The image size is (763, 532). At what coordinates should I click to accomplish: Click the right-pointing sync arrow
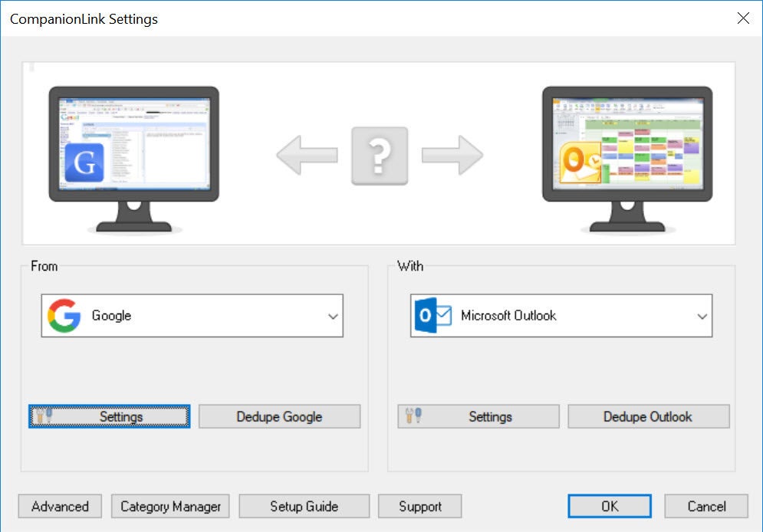[452, 155]
